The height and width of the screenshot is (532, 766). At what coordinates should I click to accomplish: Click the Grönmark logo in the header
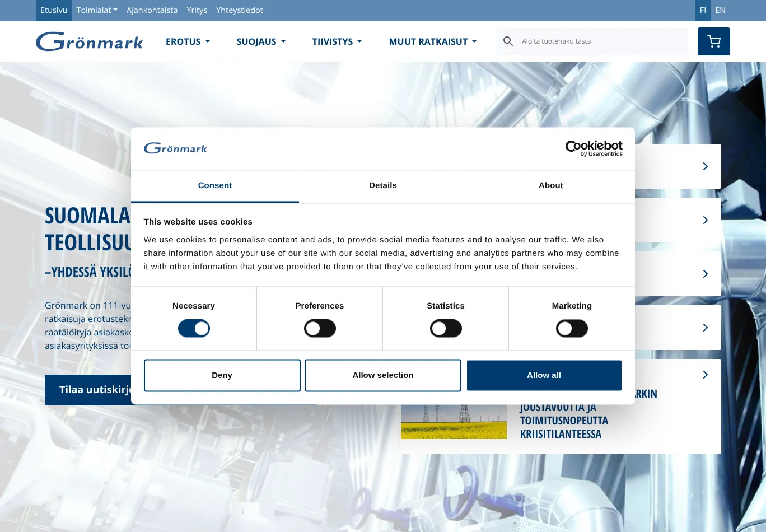(x=89, y=41)
